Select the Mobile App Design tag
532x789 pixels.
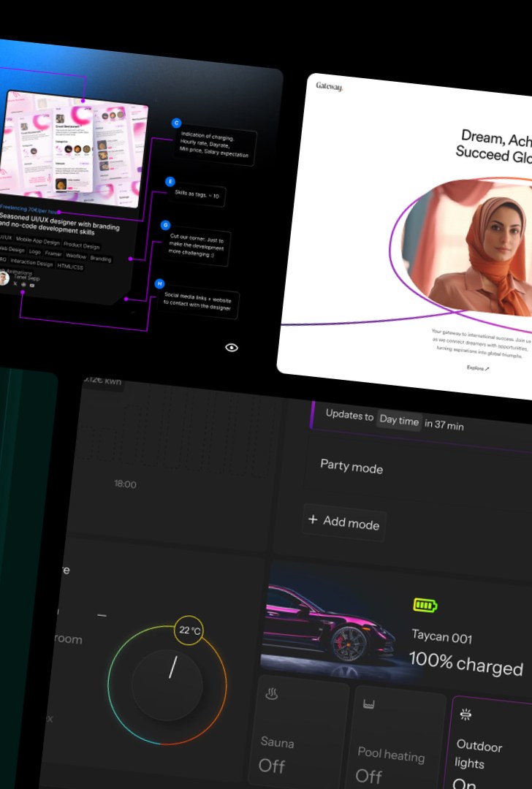[x=38, y=240]
